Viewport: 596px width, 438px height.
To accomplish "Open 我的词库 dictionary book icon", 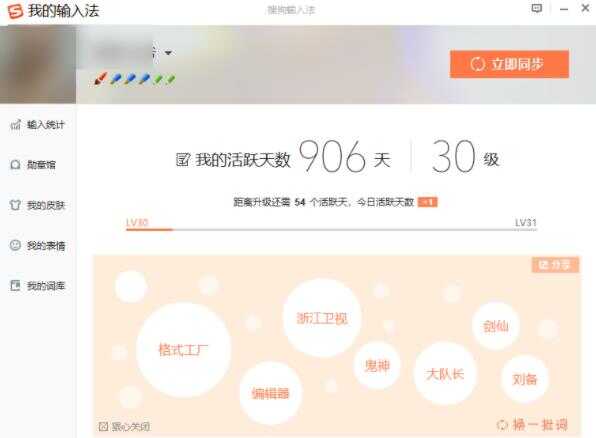I will [x=15, y=285].
